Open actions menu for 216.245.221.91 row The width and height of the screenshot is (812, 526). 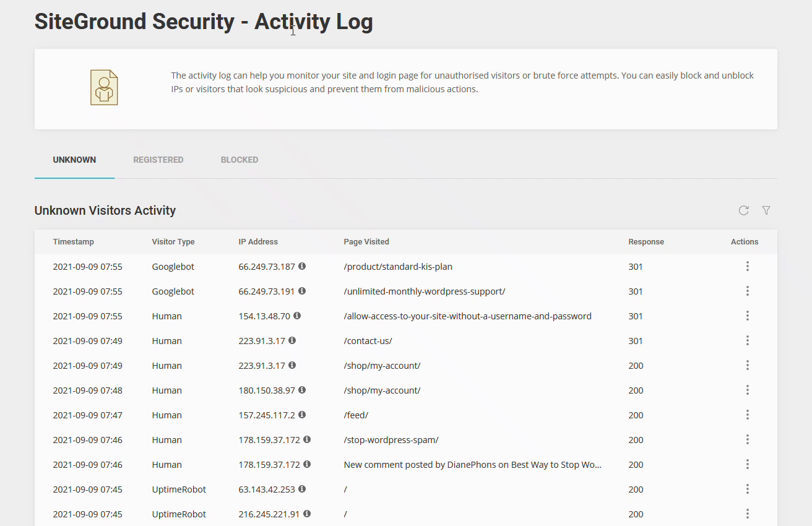pos(748,514)
